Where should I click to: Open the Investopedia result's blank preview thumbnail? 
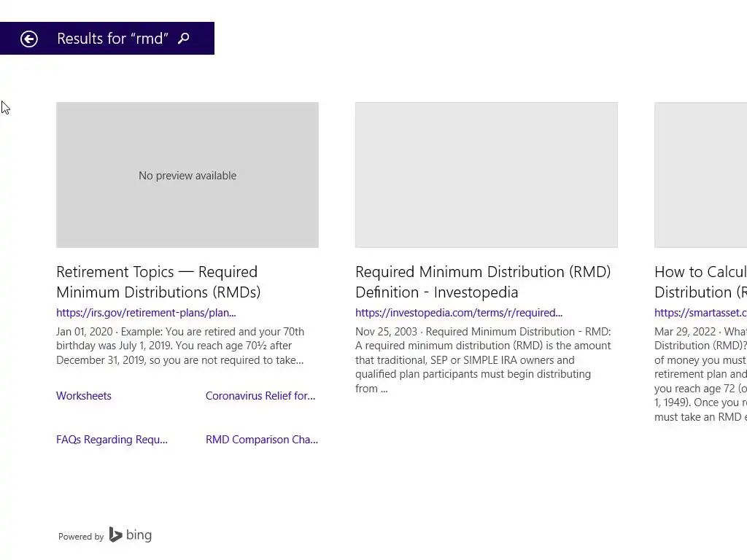coord(487,175)
